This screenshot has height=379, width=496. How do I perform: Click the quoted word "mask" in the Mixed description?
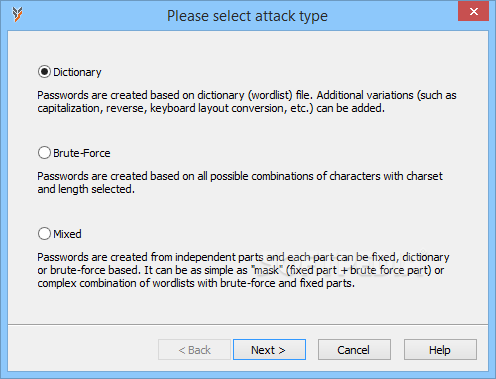point(267,270)
